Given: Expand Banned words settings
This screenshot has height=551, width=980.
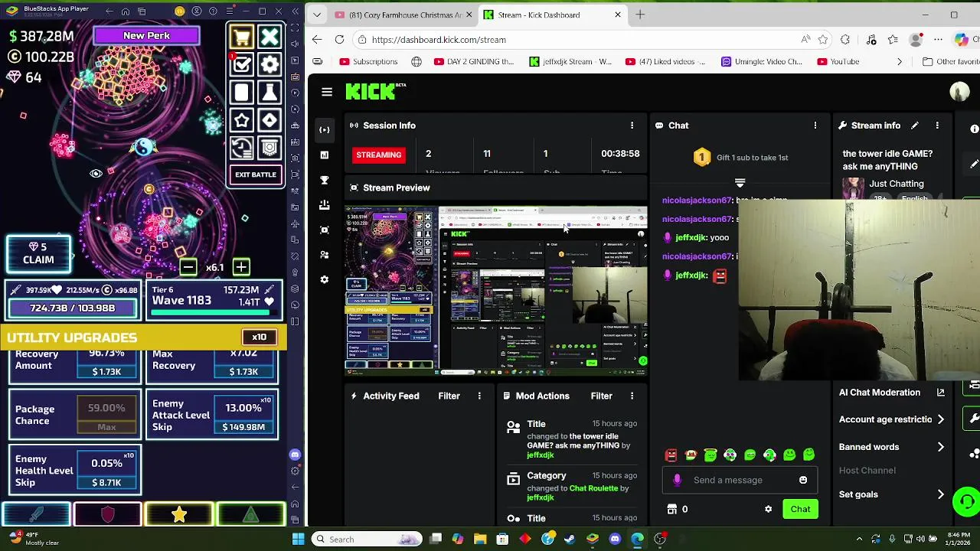Looking at the screenshot, I should [892, 447].
